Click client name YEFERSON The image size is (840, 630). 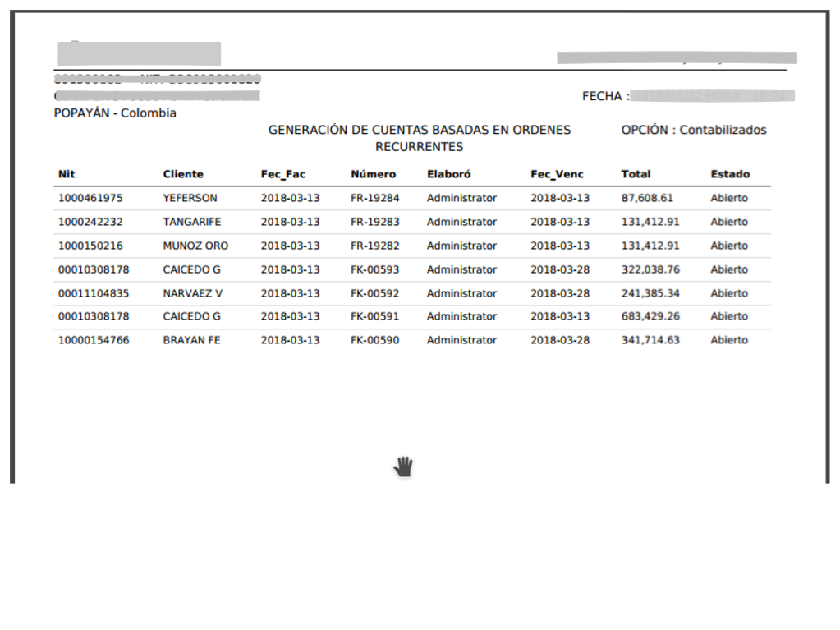pyautogui.click(x=190, y=198)
